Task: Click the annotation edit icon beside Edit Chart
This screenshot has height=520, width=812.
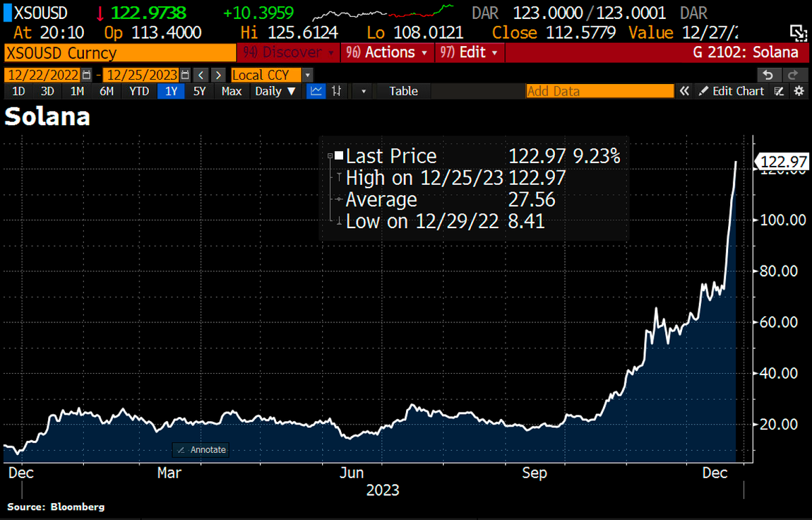Action: click(x=780, y=91)
